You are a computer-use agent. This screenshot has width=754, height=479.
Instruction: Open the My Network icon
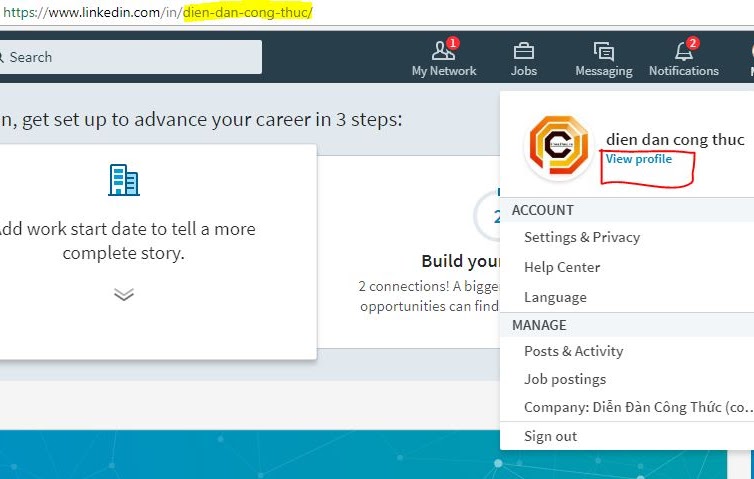pyautogui.click(x=443, y=51)
